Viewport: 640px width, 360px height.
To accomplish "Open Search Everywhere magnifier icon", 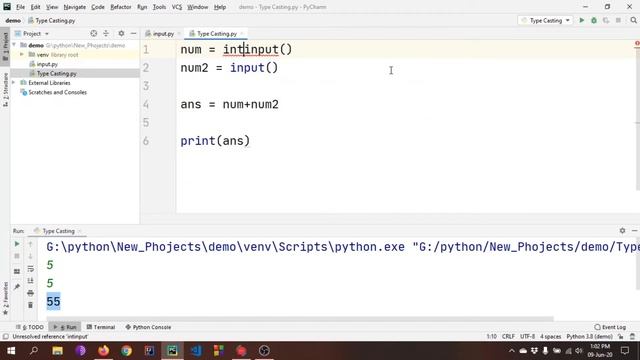I will pyautogui.click(x=633, y=20).
